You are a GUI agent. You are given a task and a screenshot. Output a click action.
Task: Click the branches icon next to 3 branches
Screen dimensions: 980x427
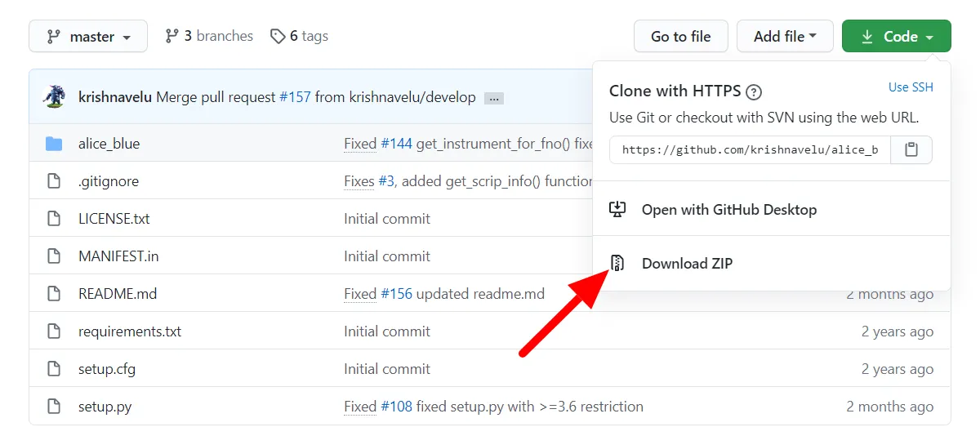click(171, 36)
